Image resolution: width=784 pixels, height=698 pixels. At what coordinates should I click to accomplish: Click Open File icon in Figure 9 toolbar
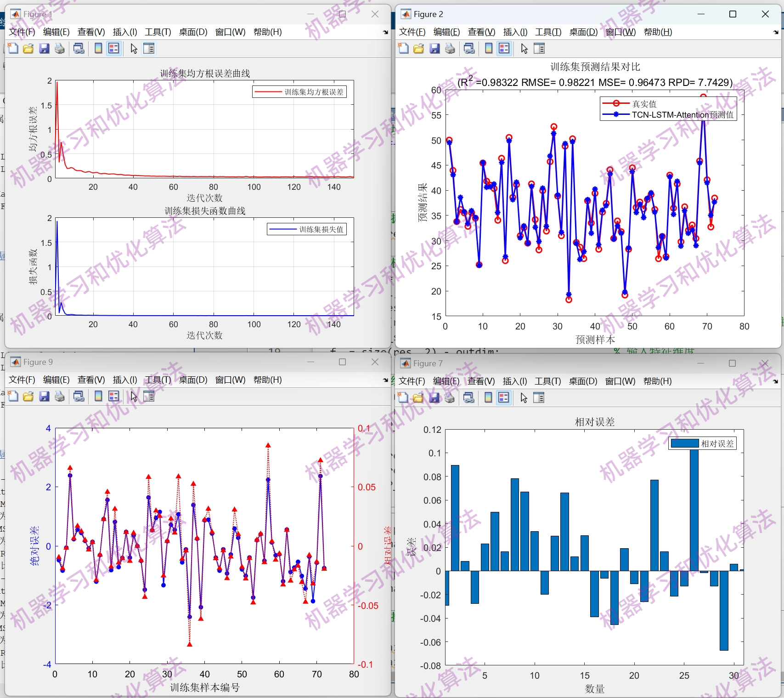pos(28,396)
